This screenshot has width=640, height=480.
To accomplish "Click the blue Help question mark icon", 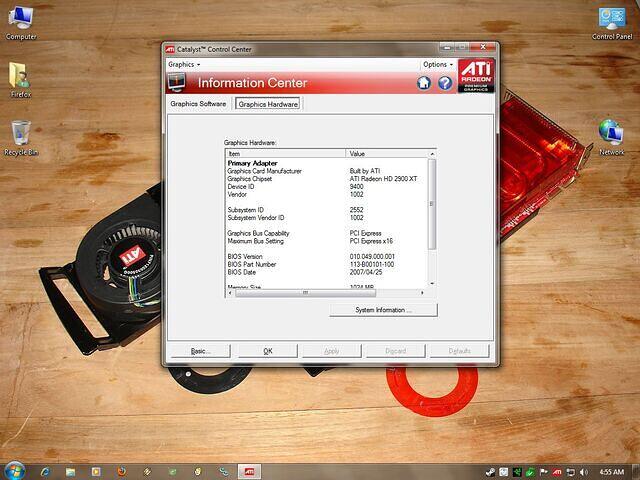I will tap(445, 83).
